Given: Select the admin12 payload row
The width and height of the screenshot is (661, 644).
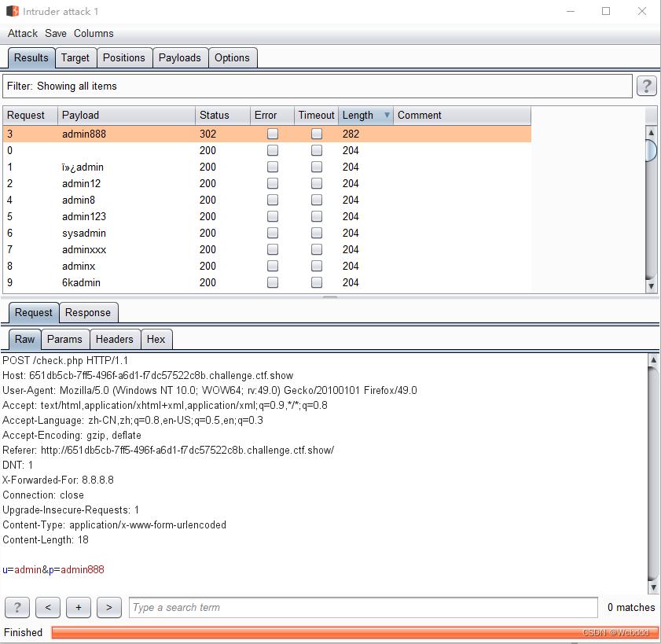Looking at the screenshot, I should click(267, 183).
